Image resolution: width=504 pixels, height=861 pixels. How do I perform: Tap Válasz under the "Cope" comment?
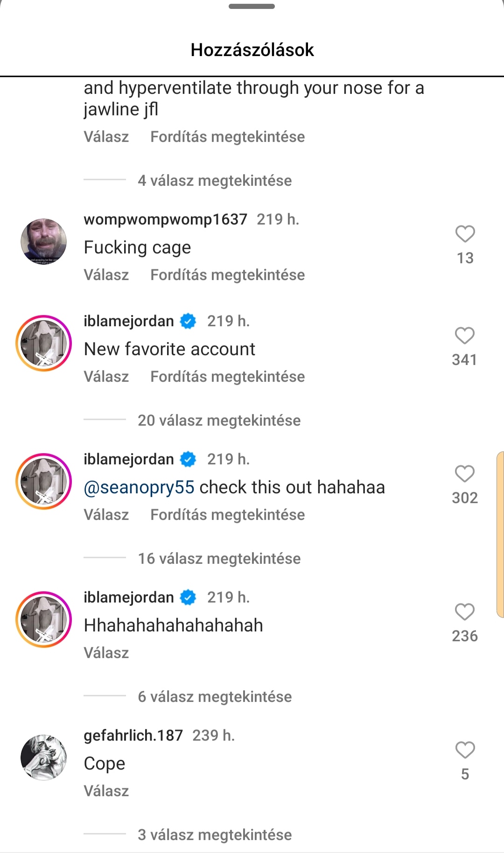click(x=106, y=791)
